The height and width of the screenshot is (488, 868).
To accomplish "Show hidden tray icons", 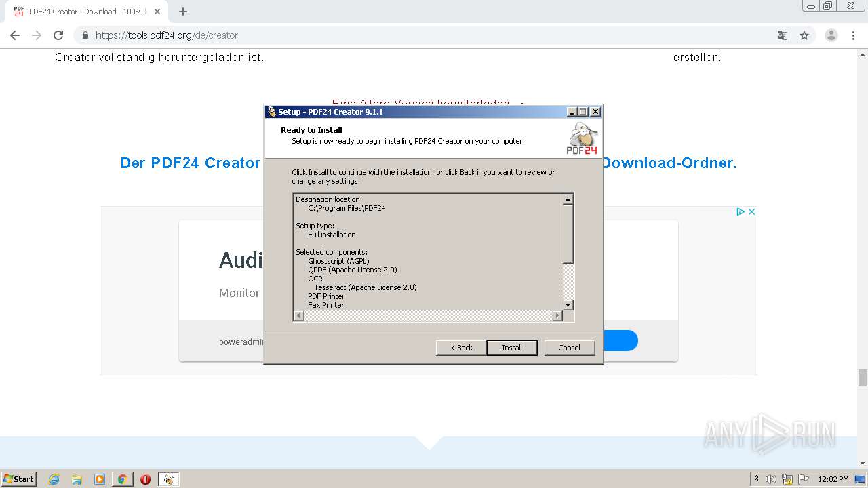I will pos(756,479).
